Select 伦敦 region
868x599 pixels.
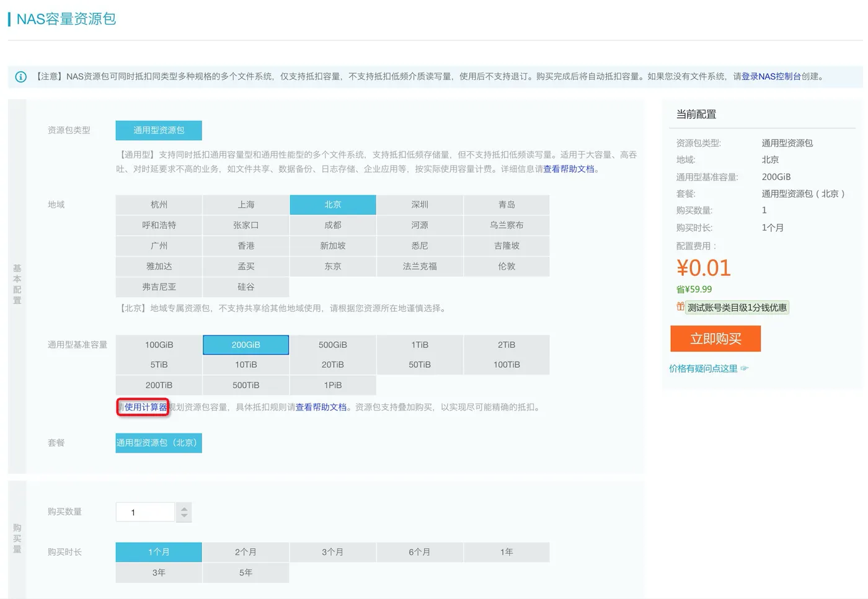click(x=507, y=266)
